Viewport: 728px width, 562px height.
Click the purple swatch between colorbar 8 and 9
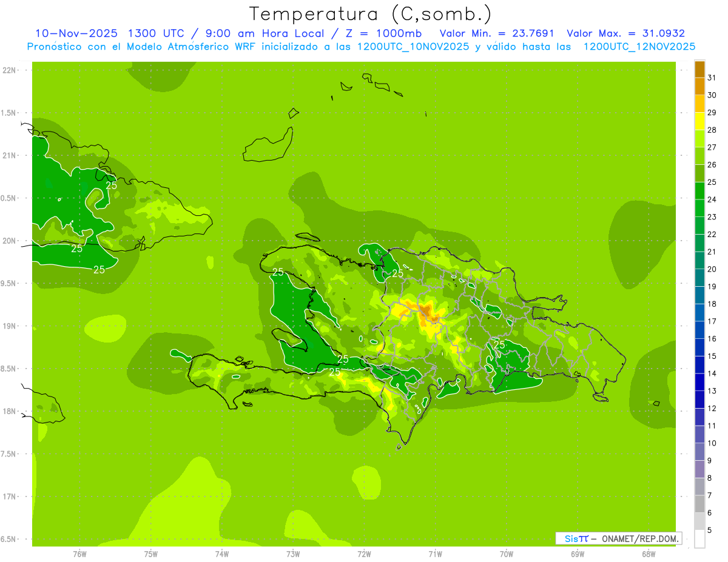point(699,469)
